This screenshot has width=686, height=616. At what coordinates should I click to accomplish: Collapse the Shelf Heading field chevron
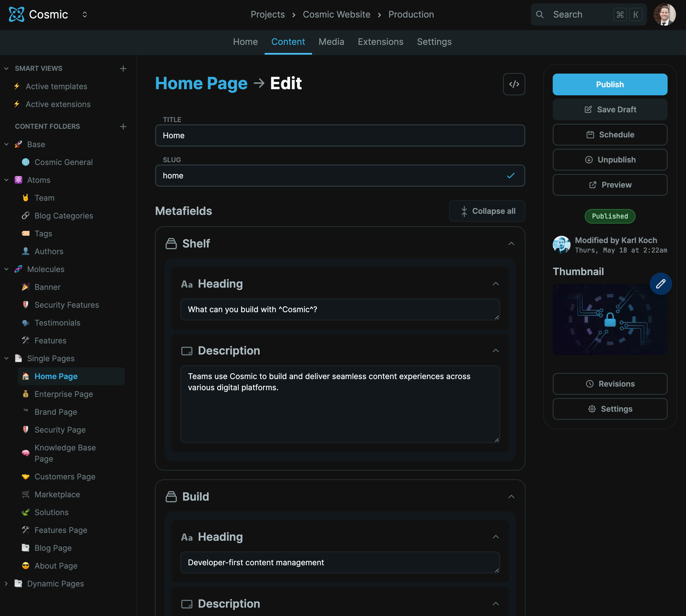coord(495,284)
